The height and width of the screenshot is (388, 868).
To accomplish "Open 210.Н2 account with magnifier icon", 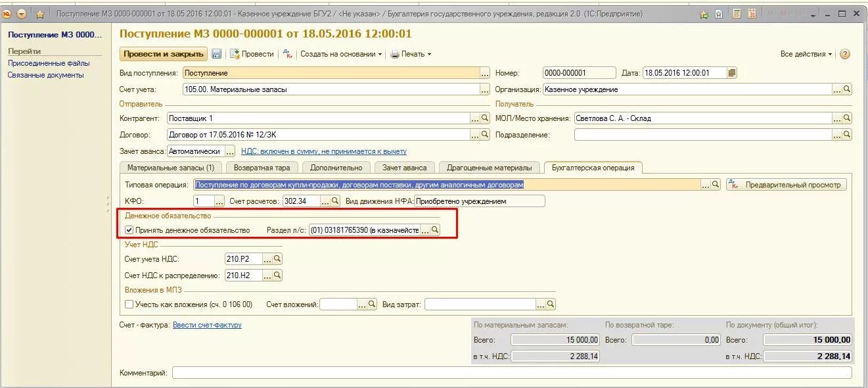I will pos(277,276).
